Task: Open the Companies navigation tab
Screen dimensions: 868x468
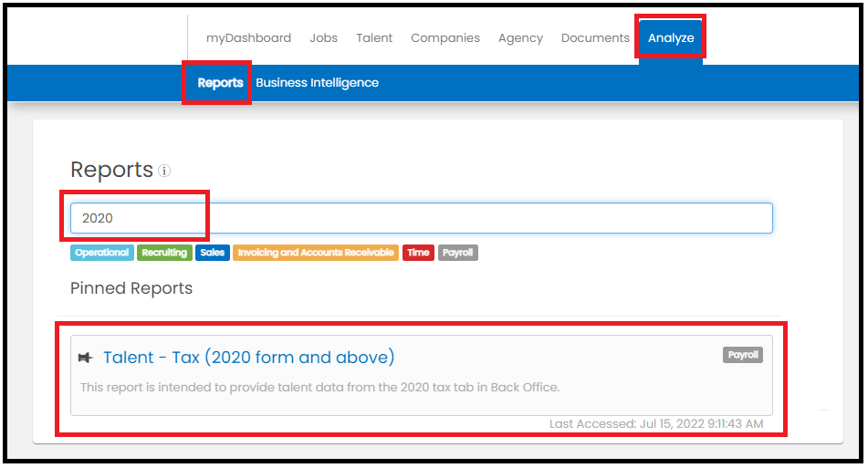Action: (445, 38)
